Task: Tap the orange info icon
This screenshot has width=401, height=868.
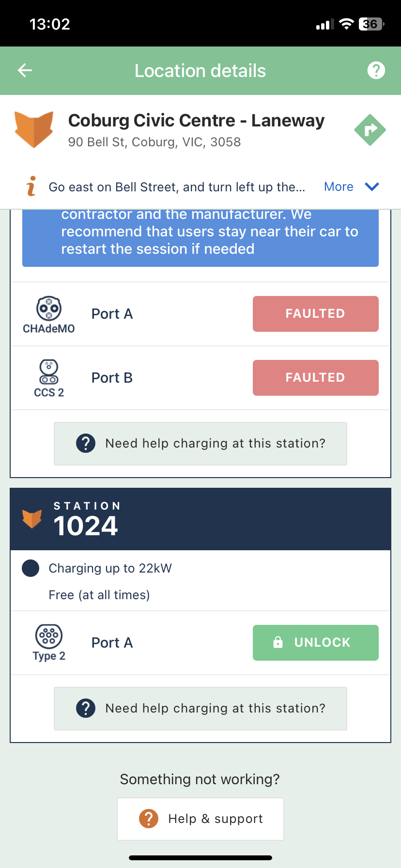Action: pos(31,186)
